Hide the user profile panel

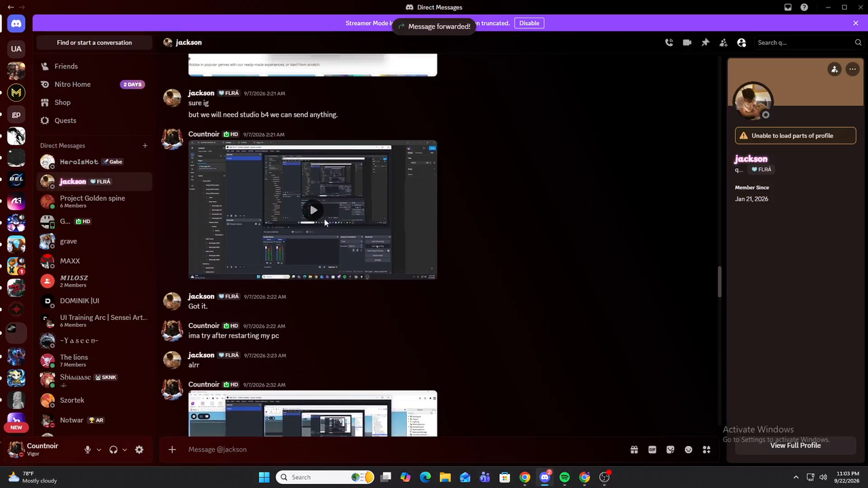tap(742, 43)
